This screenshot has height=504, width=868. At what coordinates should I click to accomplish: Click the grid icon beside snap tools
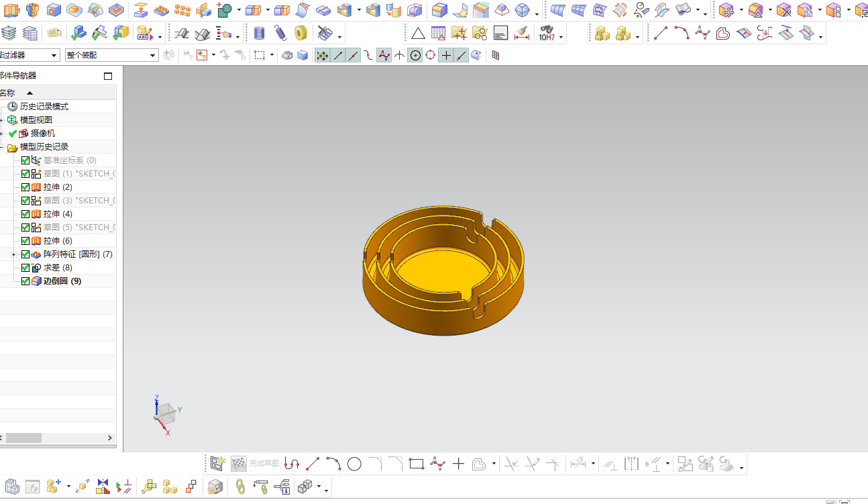tap(496, 55)
